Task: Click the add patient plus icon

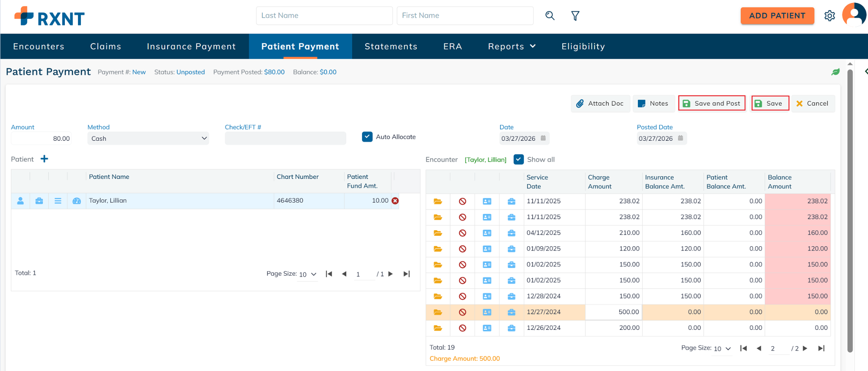Action: (x=44, y=159)
